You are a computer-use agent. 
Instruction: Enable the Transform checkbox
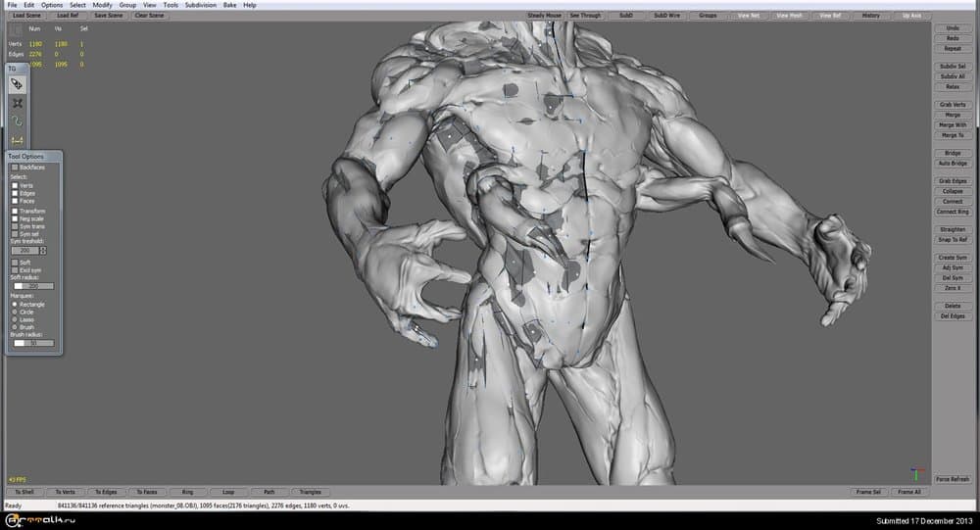[15, 212]
